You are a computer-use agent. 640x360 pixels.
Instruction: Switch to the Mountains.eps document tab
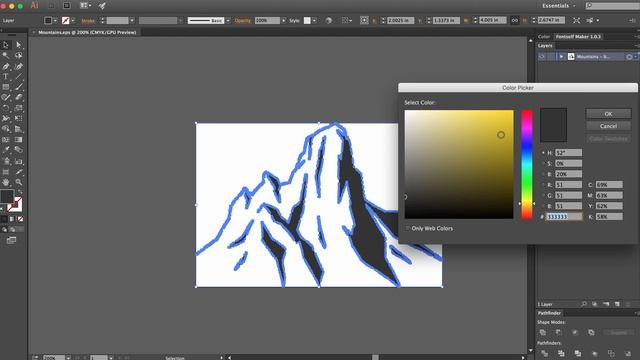click(87, 32)
